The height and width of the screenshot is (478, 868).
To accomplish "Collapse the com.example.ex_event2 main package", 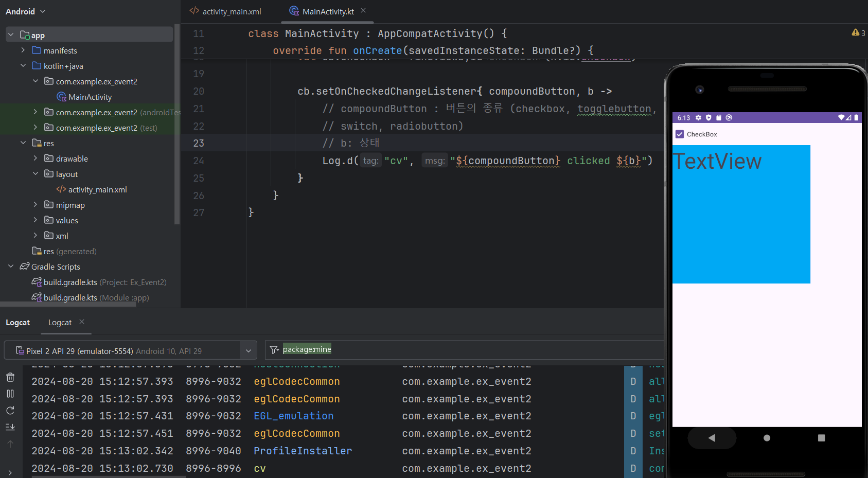I will (36, 81).
